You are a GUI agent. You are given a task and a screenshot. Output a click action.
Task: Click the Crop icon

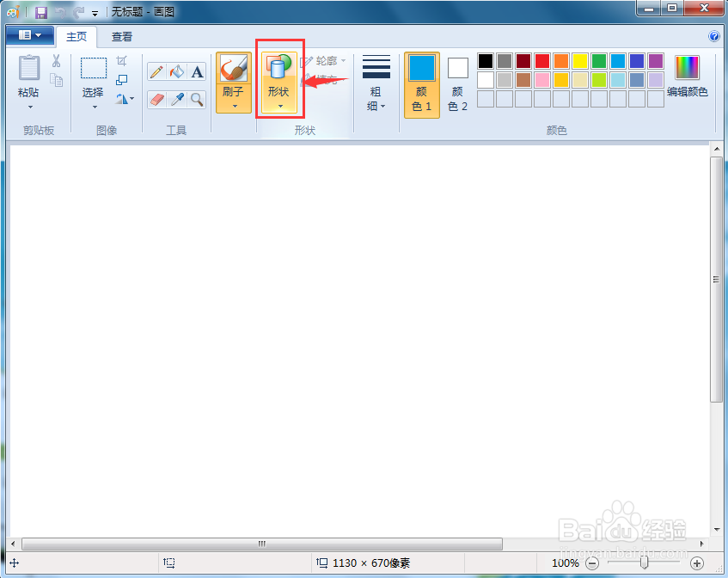(122, 61)
